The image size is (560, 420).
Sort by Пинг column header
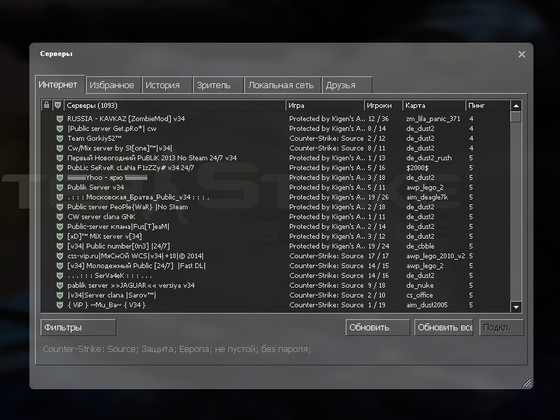(488, 105)
